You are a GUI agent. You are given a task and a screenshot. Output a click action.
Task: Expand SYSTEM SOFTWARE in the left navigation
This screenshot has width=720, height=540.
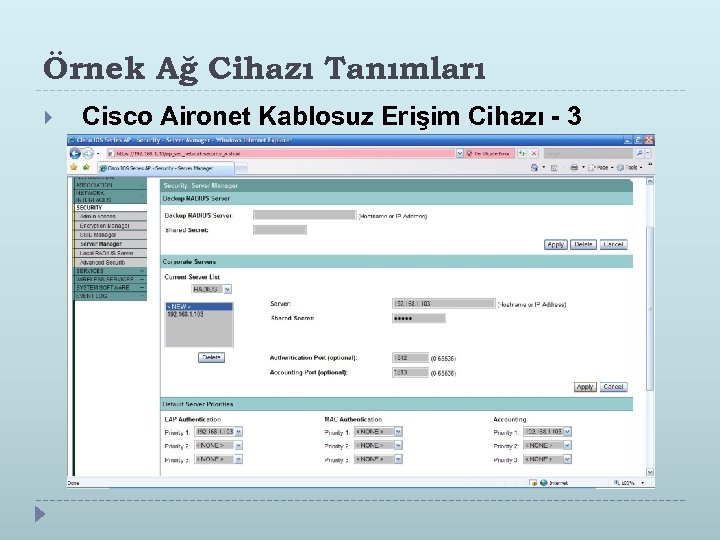(x=110, y=287)
